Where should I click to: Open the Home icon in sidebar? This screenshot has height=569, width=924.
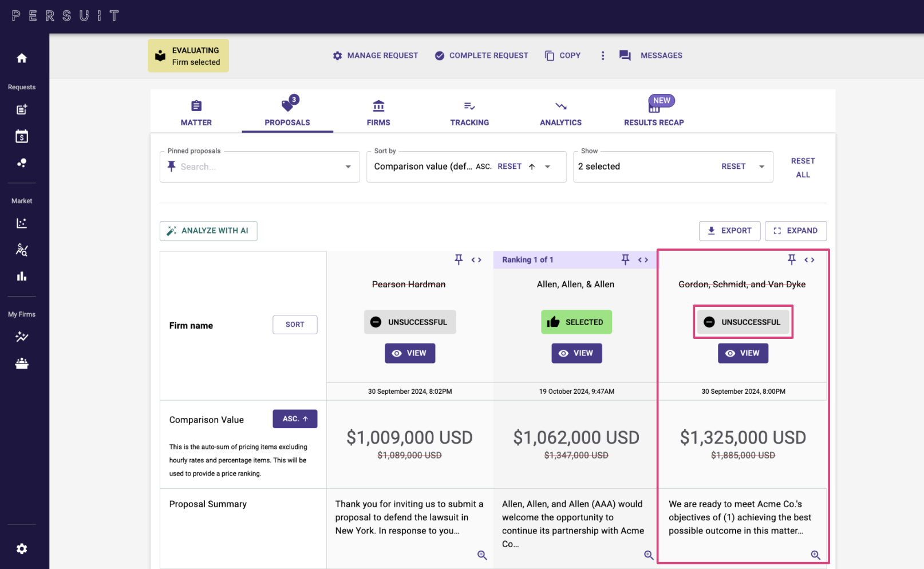click(x=22, y=58)
